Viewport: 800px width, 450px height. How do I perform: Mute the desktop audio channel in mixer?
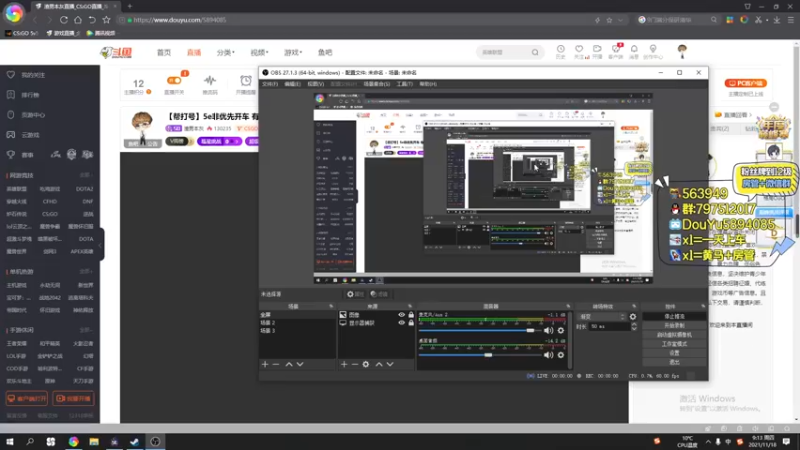point(548,355)
